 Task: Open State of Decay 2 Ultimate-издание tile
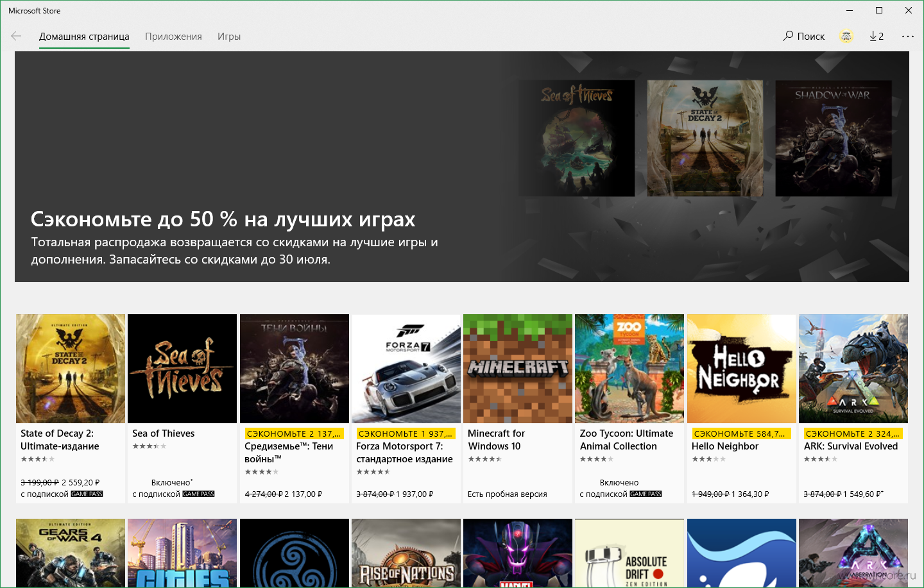tap(71, 408)
